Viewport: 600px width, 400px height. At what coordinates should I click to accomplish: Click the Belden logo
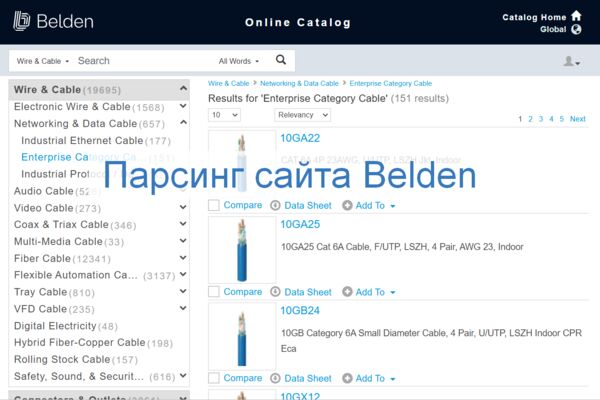(53, 21)
